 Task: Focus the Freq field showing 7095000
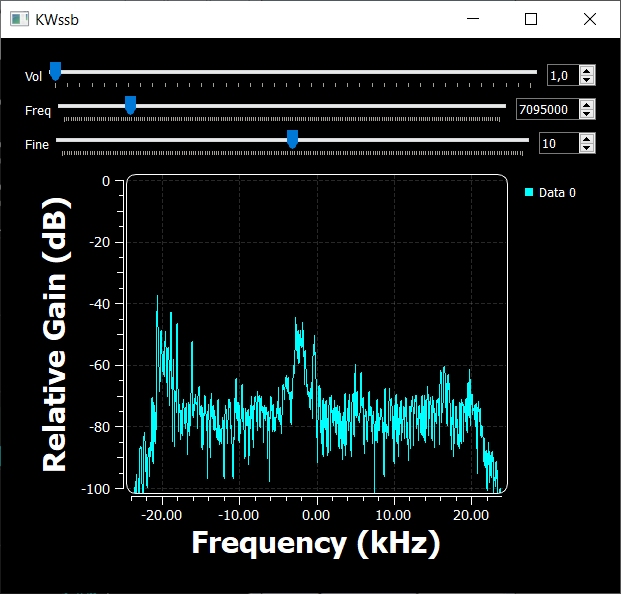pyautogui.click(x=546, y=110)
